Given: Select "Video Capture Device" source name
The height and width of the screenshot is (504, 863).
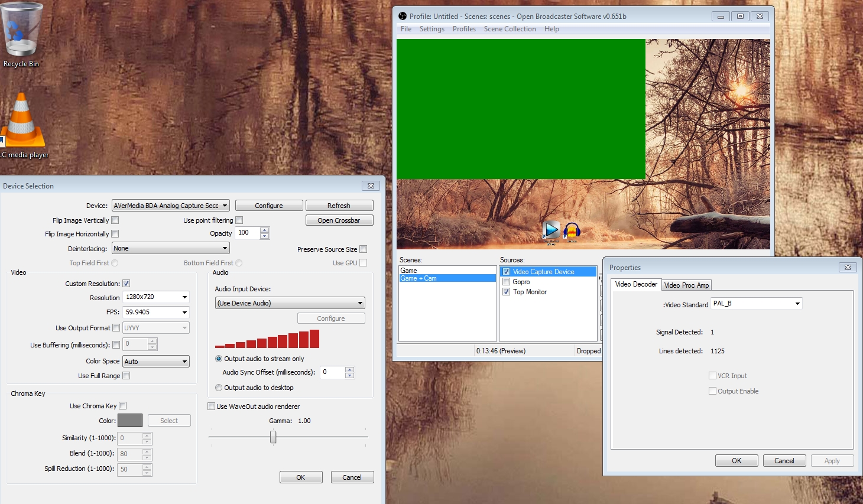Looking at the screenshot, I should click(544, 272).
